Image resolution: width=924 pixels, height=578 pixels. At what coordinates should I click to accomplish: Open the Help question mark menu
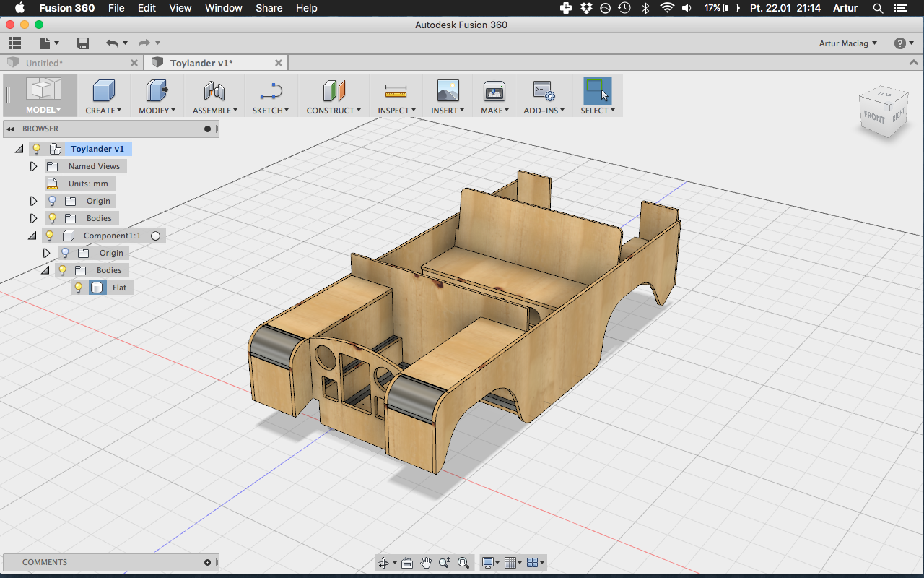tap(899, 43)
